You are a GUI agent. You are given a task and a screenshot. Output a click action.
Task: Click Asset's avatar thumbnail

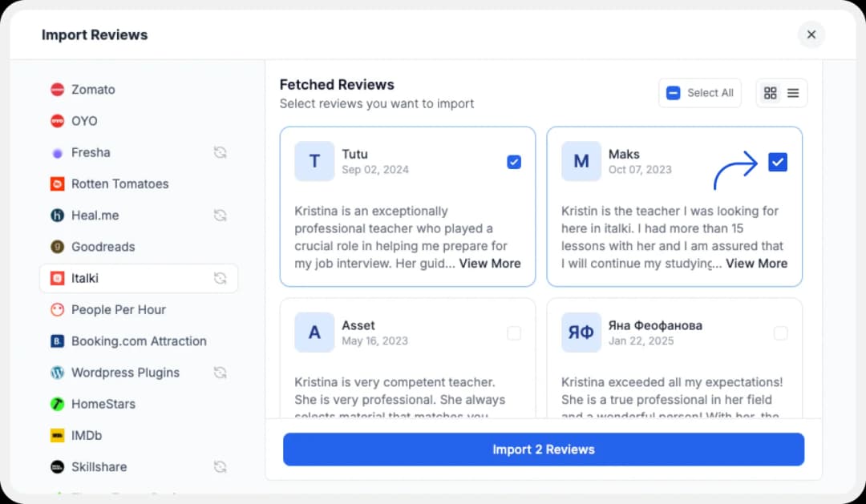(x=314, y=333)
